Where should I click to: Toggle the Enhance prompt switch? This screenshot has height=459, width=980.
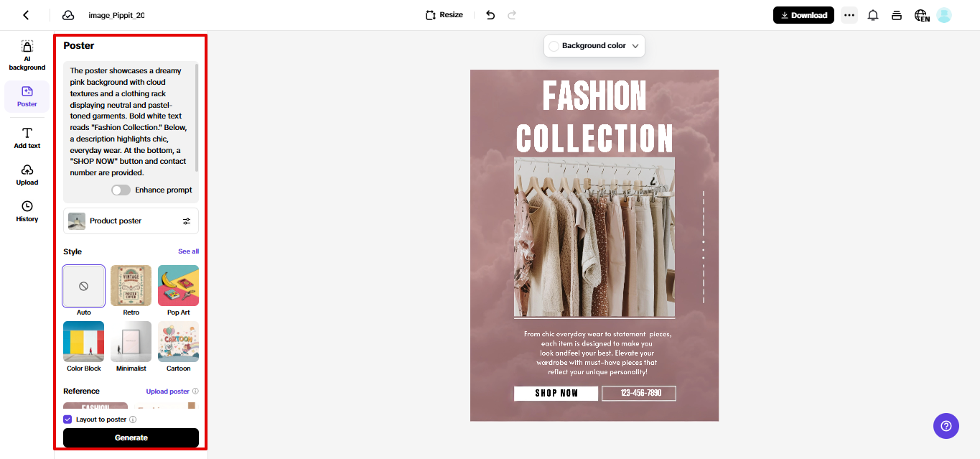121,190
